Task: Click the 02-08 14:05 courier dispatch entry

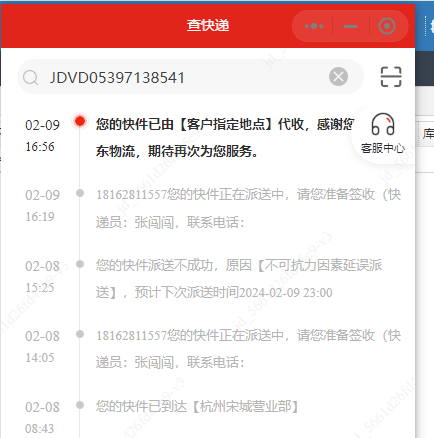Action: pyautogui.click(x=248, y=349)
